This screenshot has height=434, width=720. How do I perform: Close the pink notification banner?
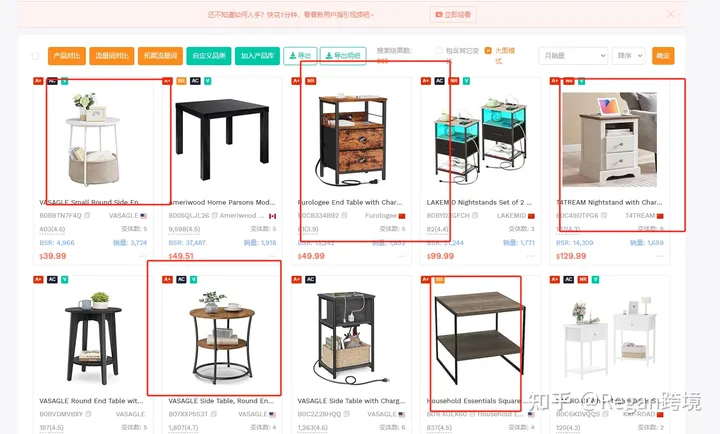670,14
